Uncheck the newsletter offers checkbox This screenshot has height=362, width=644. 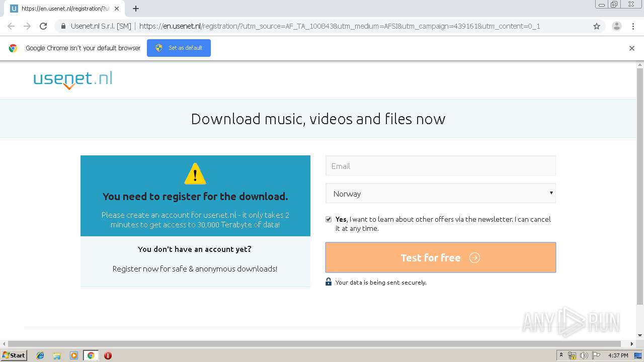[x=329, y=219]
